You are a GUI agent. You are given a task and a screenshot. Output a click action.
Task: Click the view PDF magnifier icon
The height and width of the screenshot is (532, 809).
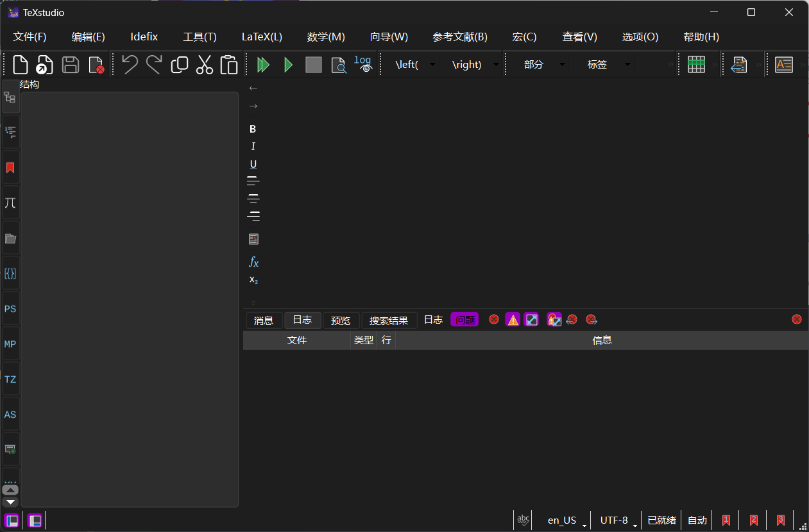[x=339, y=65]
